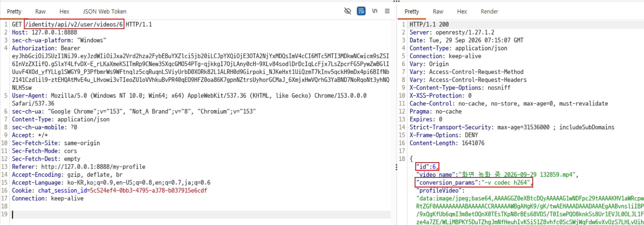Switch to the request Pretty tab
Screen dimensions: 644x225
[14, 11]
